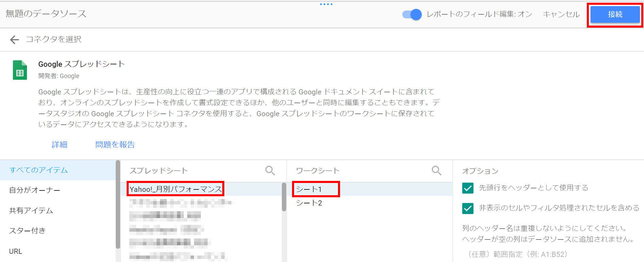Viewport: 644px width, 262px height.
Task: Click the Google Sheets connector icon
Action: [20, 70]
